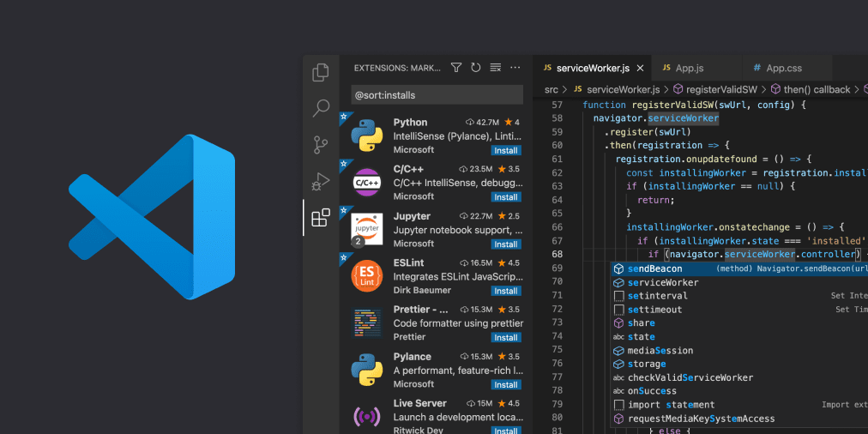Click the Python extension logo

[x=366, y=136]
